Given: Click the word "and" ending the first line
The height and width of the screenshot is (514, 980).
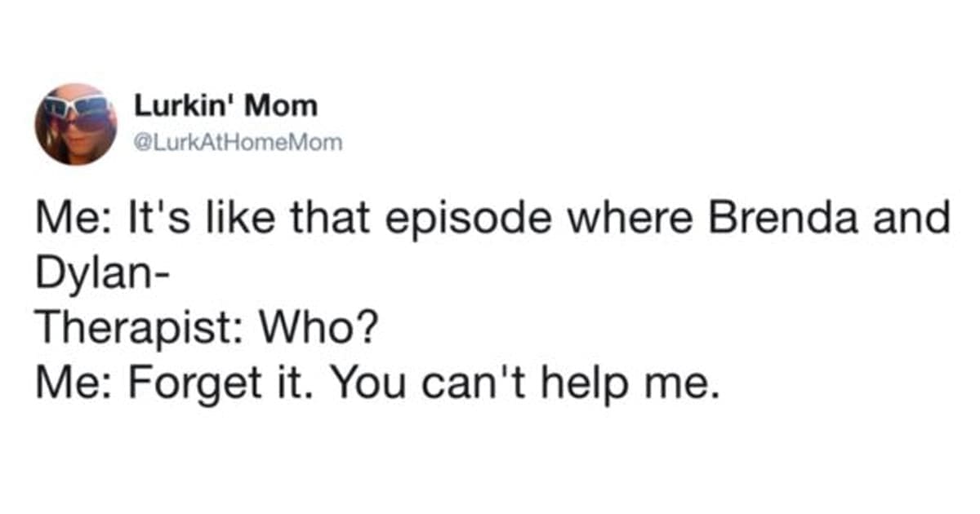Looking at the screenshot, I should (917, 222).
